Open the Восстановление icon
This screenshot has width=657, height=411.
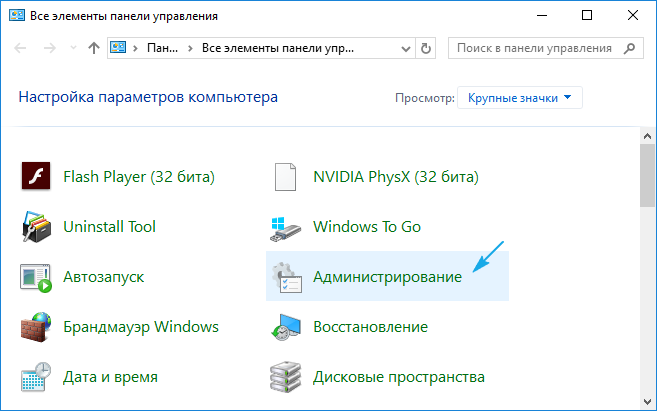click(286, 327)
